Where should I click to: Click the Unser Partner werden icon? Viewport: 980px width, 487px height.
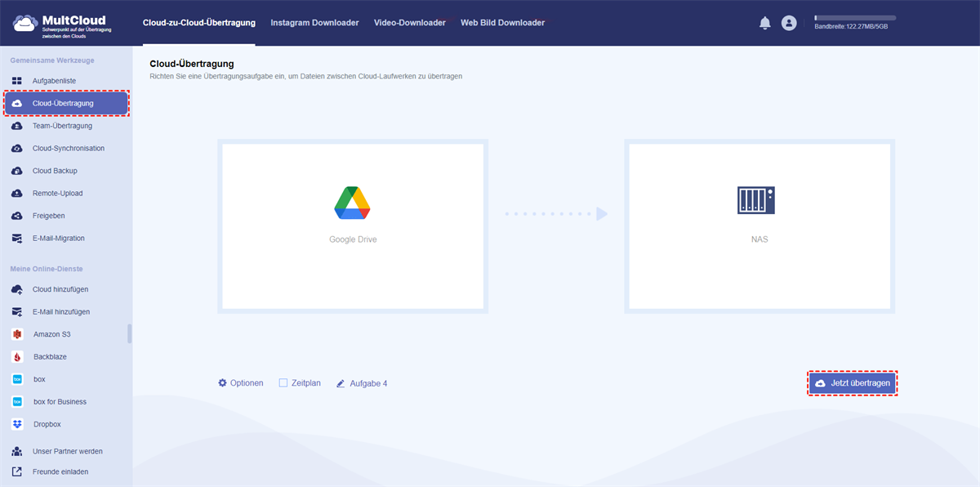pos(17,451)
